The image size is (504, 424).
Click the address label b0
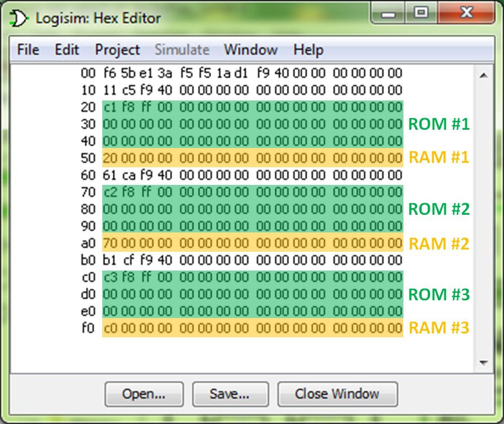88,260
